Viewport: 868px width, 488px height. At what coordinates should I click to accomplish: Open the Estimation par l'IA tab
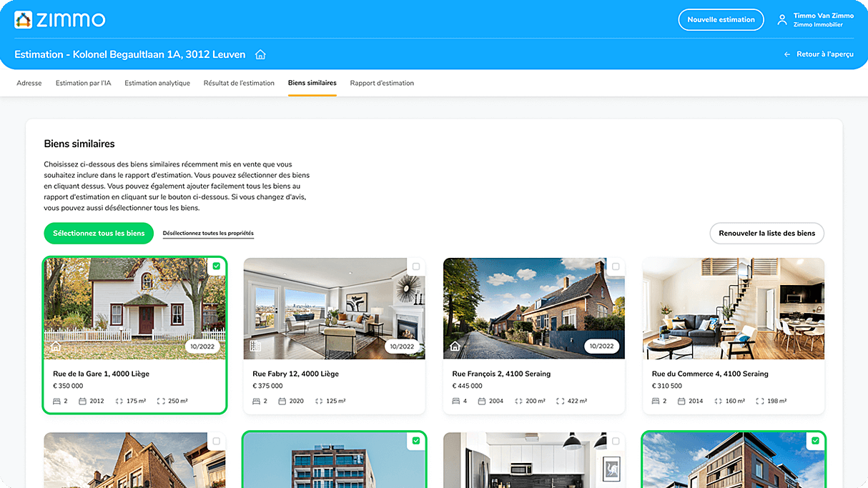[x=84, y=83]
